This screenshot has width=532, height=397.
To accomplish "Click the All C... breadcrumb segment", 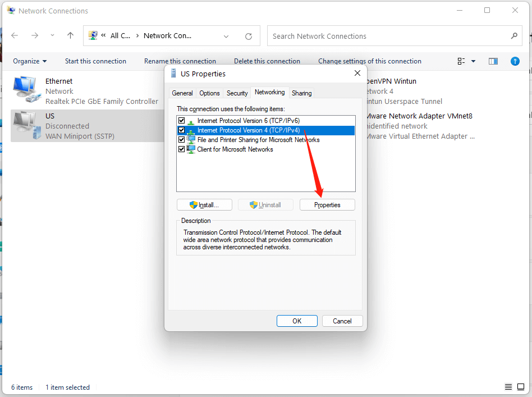I will click(121, 36).
